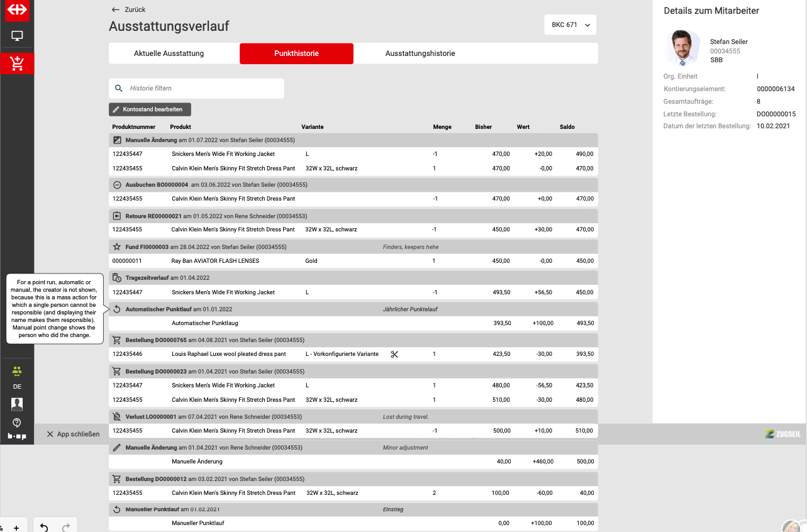Screen dimensions: 807x532
Task: Click App schließen in the bottom bar
Action: click(x=73, y=434)
